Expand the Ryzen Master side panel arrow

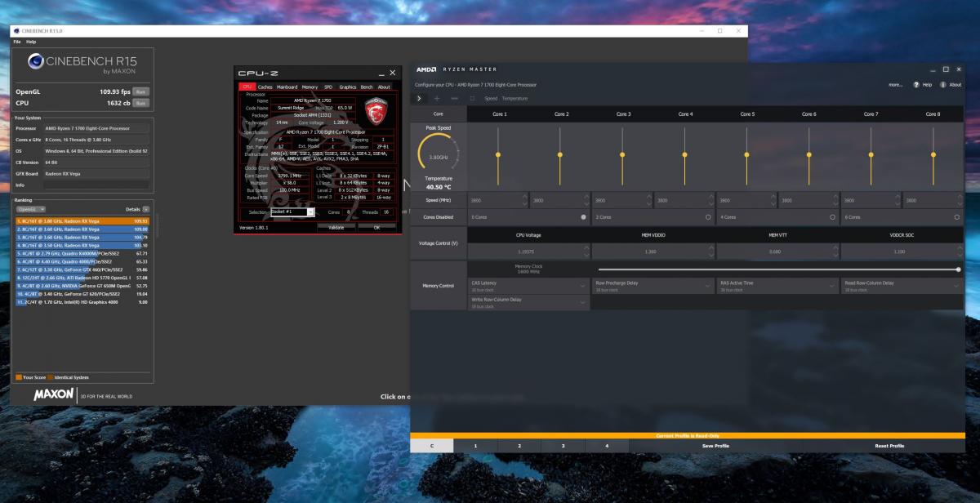pos(418,98)
